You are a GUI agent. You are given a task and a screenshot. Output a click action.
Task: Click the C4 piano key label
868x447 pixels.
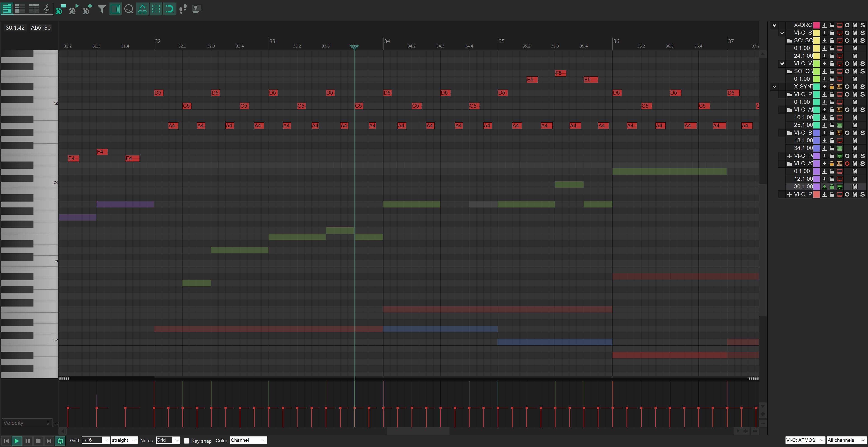(56, 183)
